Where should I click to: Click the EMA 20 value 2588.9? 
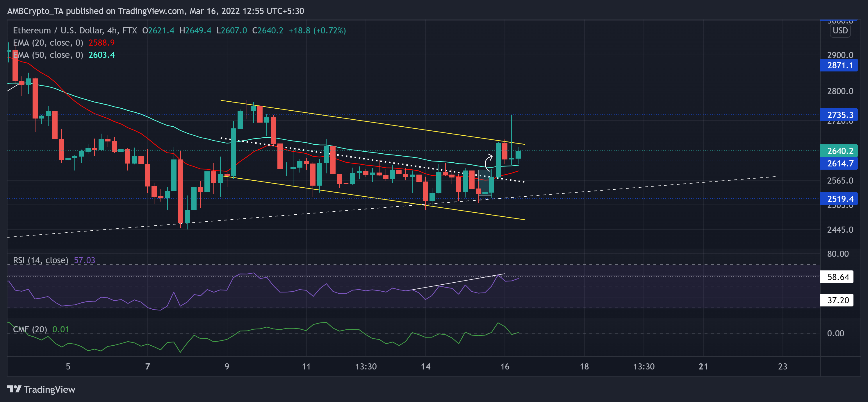pyautogui.click(x=101, y=43)
